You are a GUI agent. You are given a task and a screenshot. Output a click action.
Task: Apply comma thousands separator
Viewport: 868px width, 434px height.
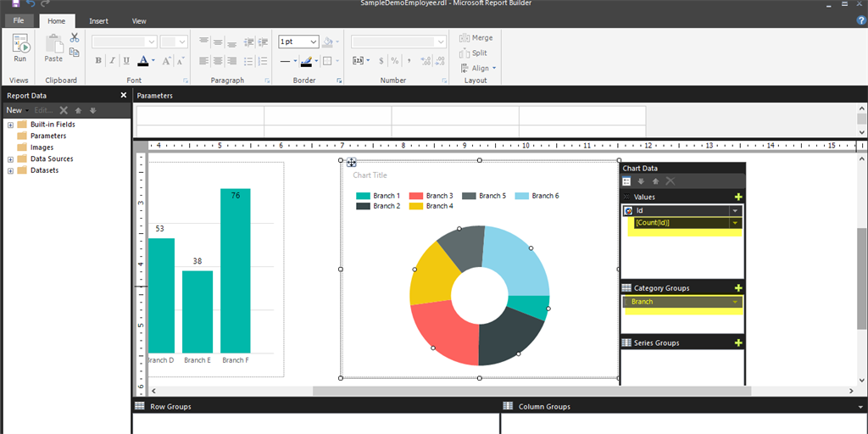click(x=409, y=61)
